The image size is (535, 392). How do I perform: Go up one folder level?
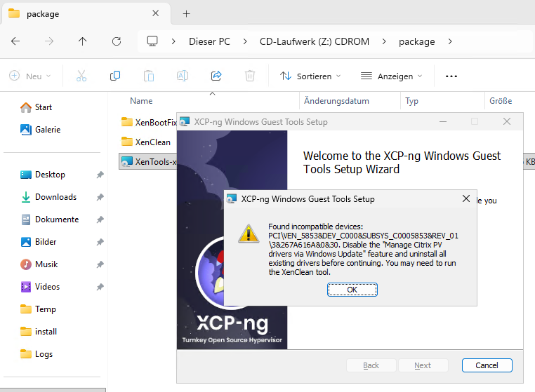tap(83, 41)
